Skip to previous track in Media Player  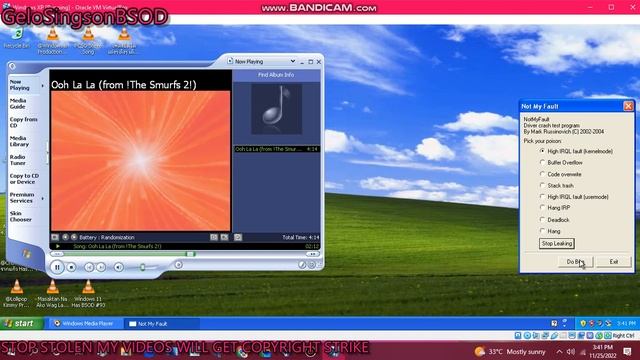[x=89, y=267]
